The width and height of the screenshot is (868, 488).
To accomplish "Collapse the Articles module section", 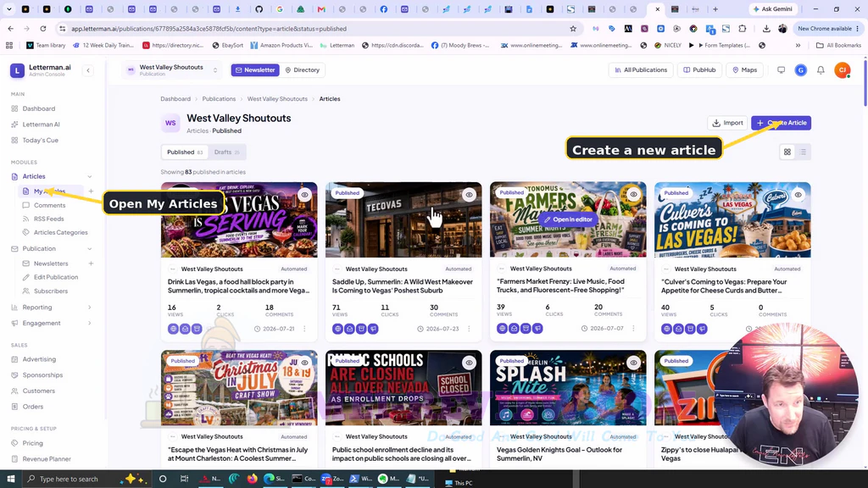I will [x=90, y=176].
